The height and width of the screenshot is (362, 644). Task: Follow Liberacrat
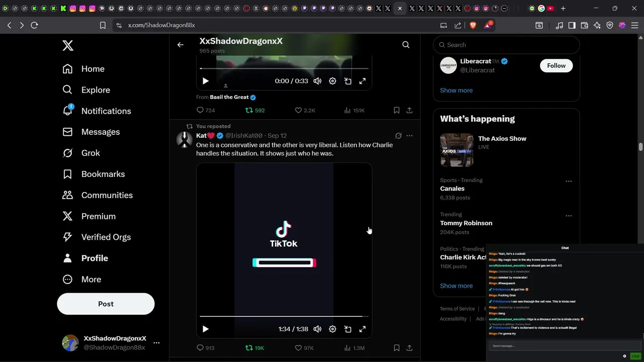[x=556, y=65]
